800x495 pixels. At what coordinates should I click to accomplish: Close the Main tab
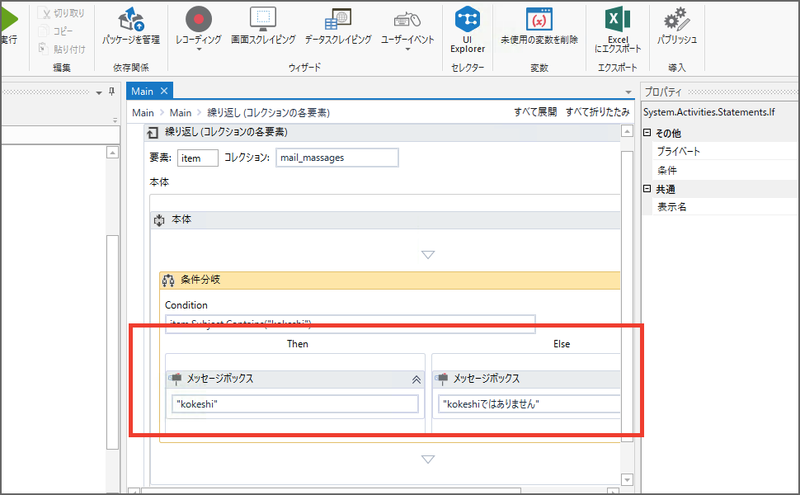pyautogui.click(x=164, y=91)
